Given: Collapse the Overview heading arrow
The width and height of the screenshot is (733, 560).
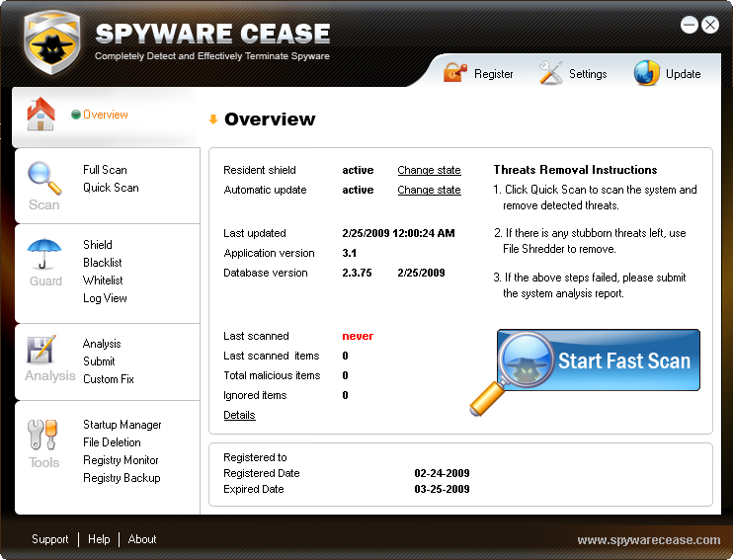Looking at the screenshot, I should pyautogui.click(x=212, y=120).
